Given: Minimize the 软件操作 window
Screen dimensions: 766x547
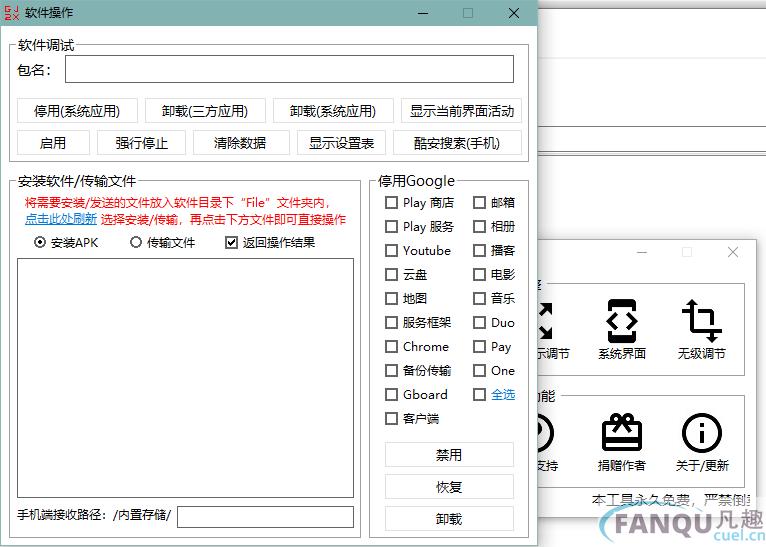Looking at the screenshot, I should point(424,13).
